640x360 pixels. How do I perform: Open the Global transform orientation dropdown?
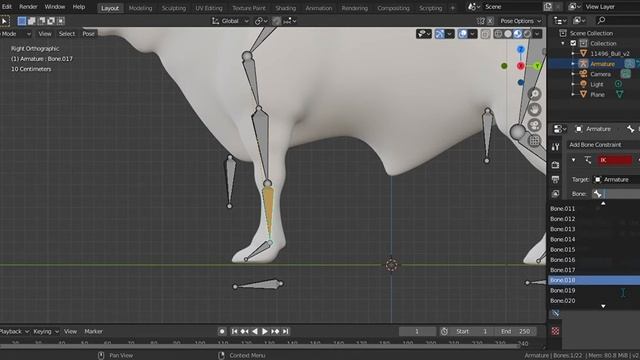(x=230, y=21)
